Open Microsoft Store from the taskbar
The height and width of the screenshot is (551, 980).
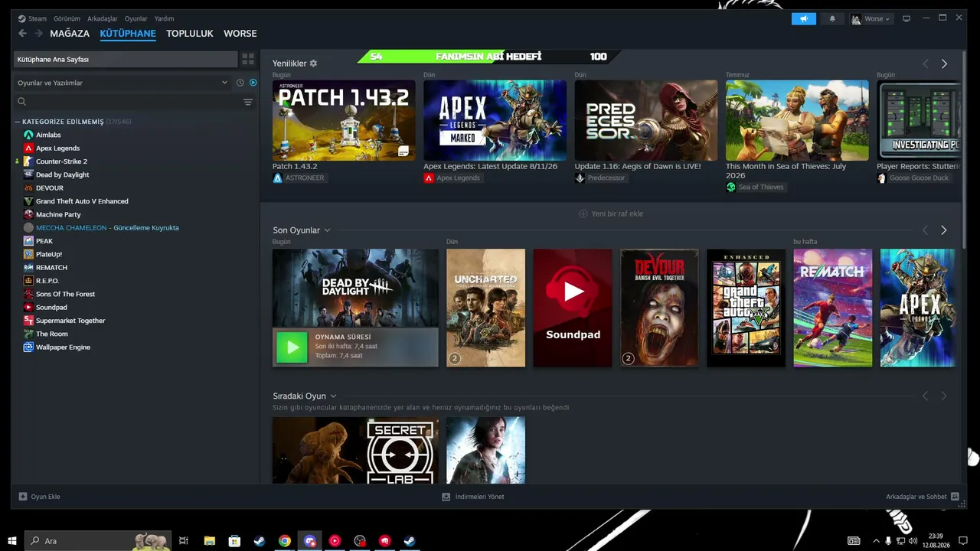235,541
